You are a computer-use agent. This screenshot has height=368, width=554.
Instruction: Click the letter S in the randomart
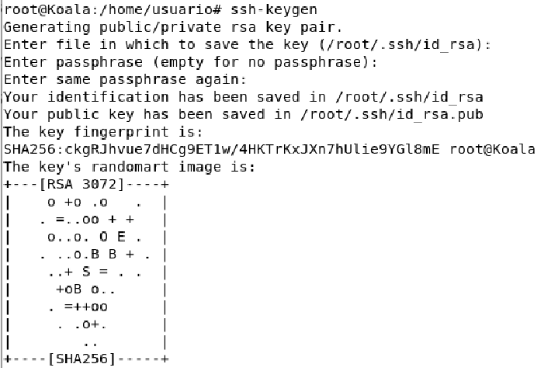coord(86,272)
